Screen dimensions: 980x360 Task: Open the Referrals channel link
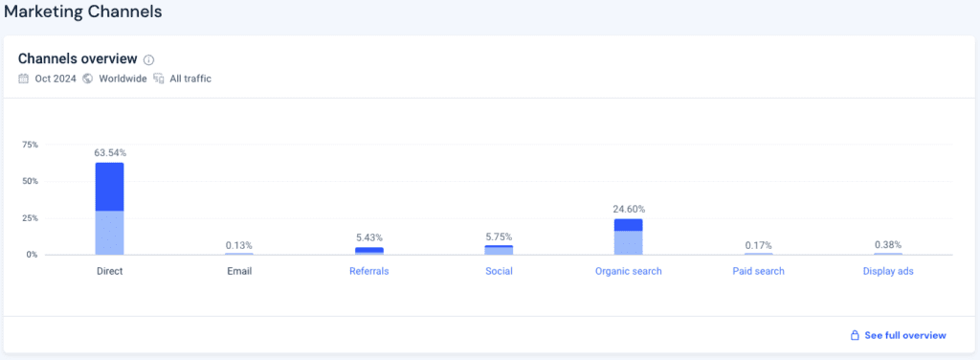coord(368,271)
